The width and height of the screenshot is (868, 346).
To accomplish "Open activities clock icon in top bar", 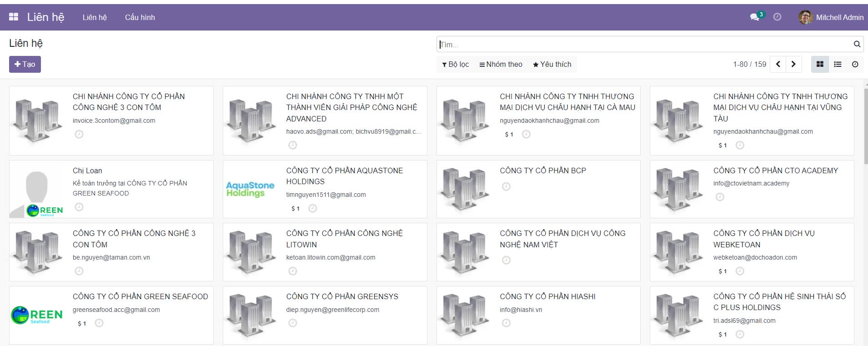I will pyautogui.click(x=778, y=17).
